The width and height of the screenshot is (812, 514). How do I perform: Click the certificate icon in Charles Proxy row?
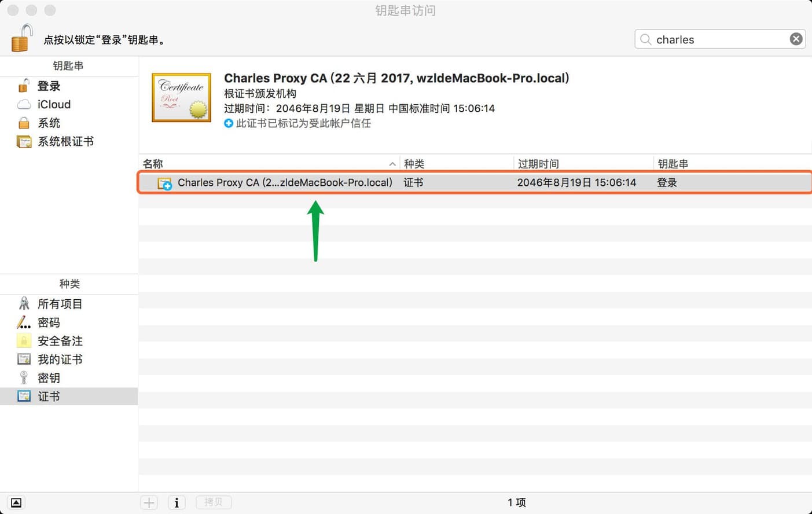click(x=165, y=183)
